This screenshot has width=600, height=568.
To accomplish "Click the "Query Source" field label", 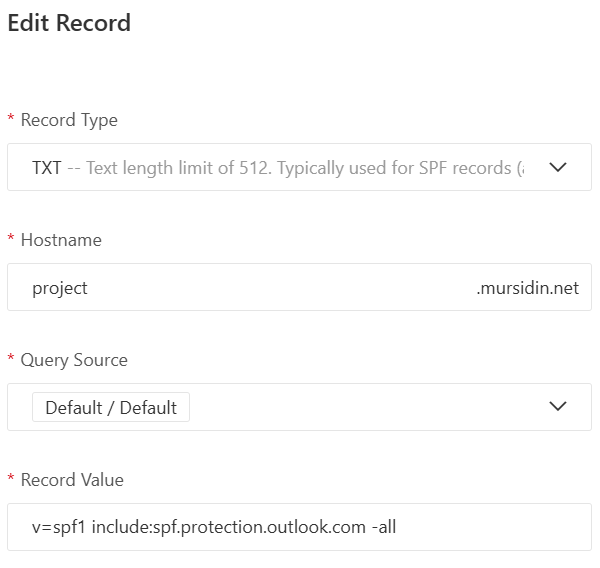I will [x=74, y=360].
